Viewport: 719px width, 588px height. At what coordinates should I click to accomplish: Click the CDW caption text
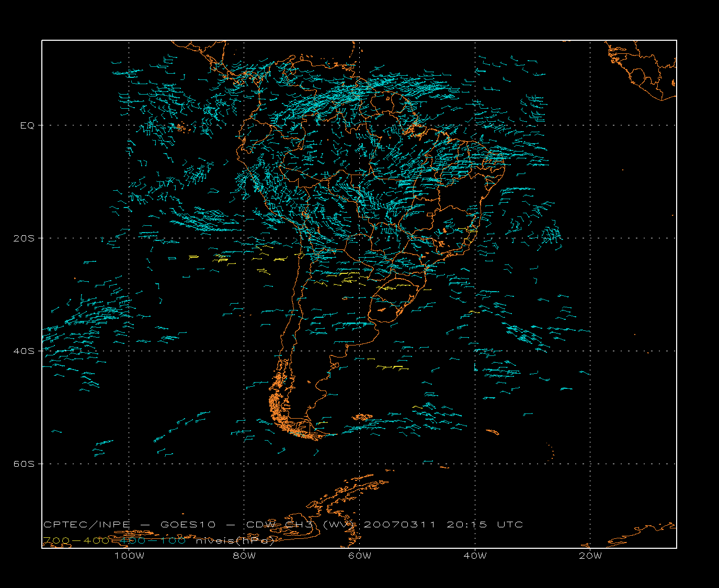click(260, 524)
